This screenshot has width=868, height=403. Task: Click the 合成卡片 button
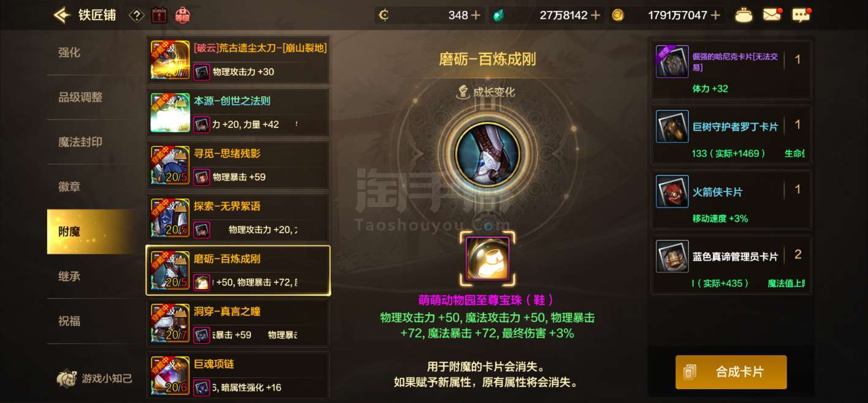tap(731, 372)
